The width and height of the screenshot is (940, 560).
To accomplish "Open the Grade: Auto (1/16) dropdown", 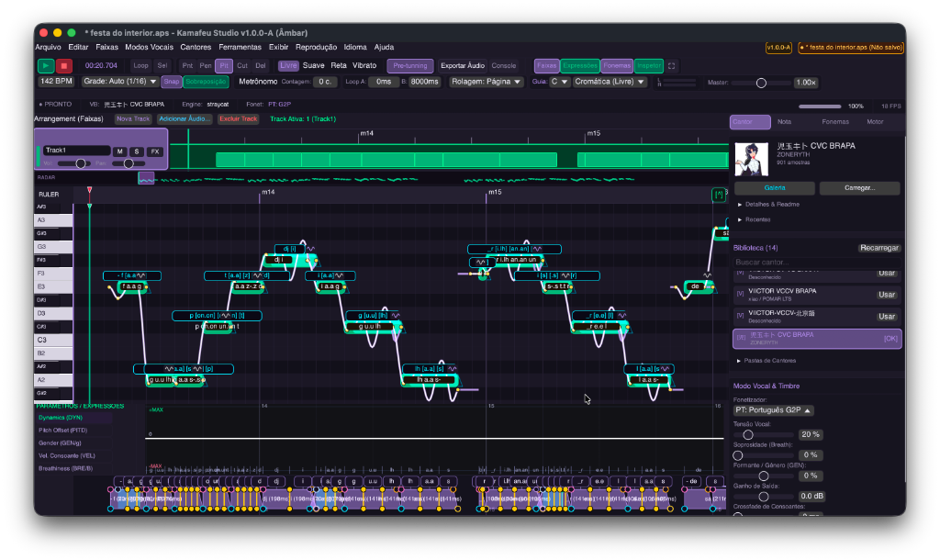I will point(120,82).
